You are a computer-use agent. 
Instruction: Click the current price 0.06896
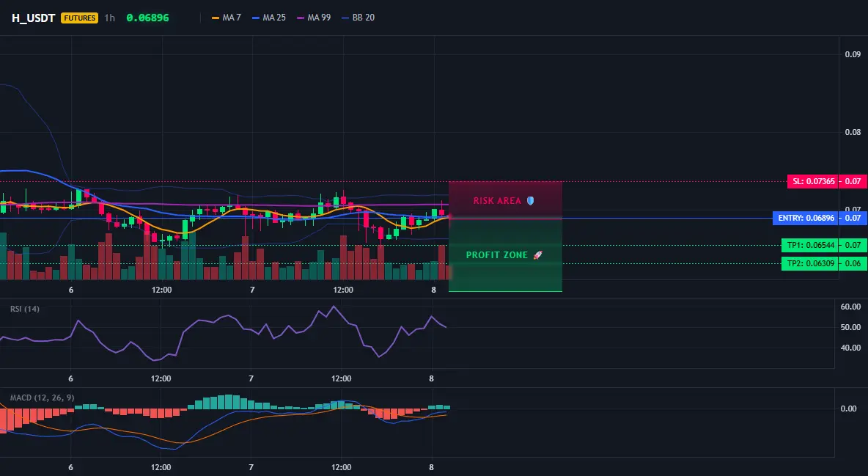pos(147,18)
